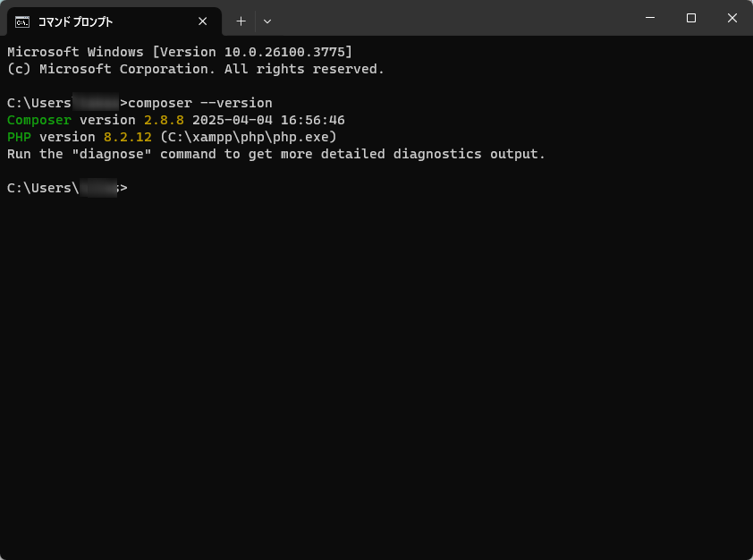Click the Microsoft Corporation copyright line
The height and width of the screenshot is (560, 753).
(x=195, y=69)
